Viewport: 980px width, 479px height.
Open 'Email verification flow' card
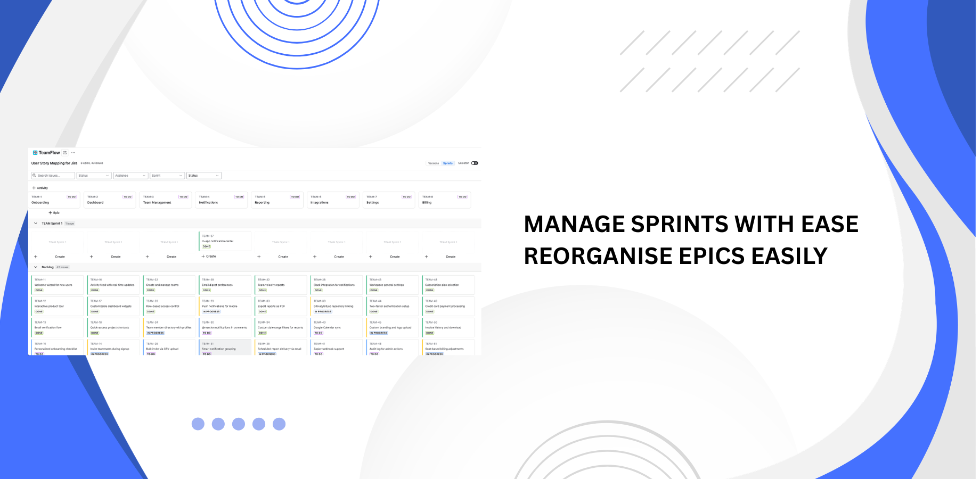click(58, 327)
